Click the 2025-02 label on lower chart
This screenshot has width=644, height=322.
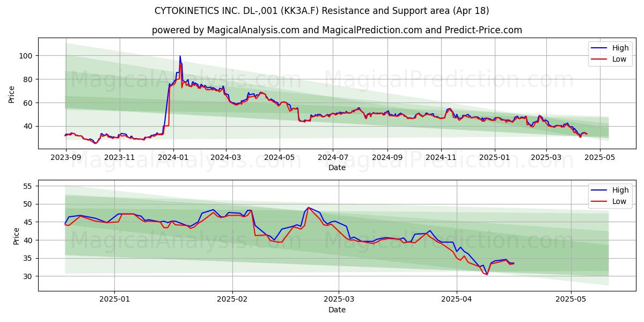click(x=232, y=300)
